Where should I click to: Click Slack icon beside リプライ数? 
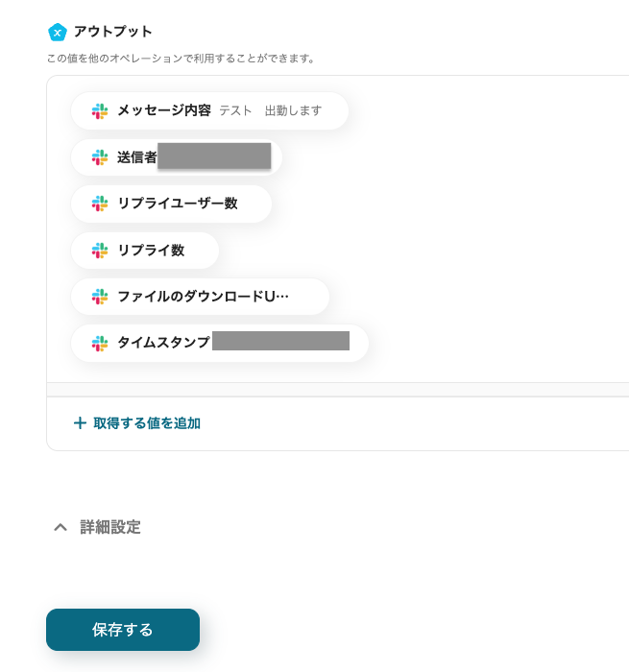[100, 251]
